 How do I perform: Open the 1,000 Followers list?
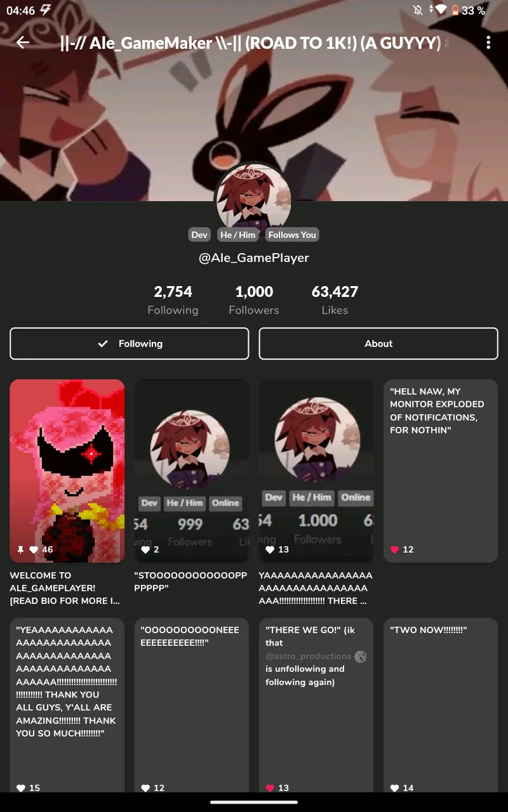[x=254, y=300]
